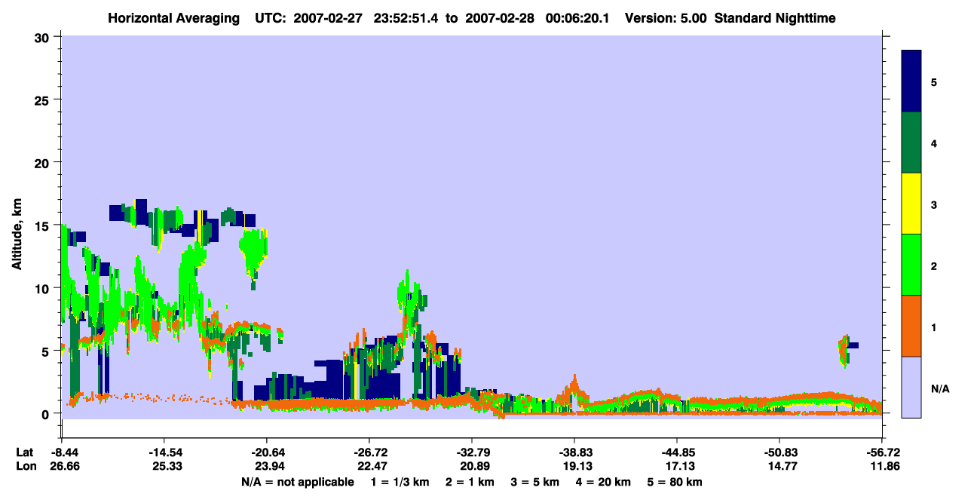Viewport: 980px width, 503px height.
Task: Click the 'Standard Nighttime' text
Action: [x=775, y=18]
